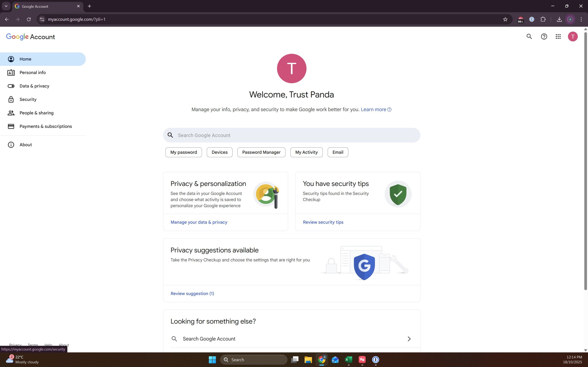This screenshot has height=367, width=588.
Task: Bookmark this page with star icon
Action: click(x=505, y=19)
